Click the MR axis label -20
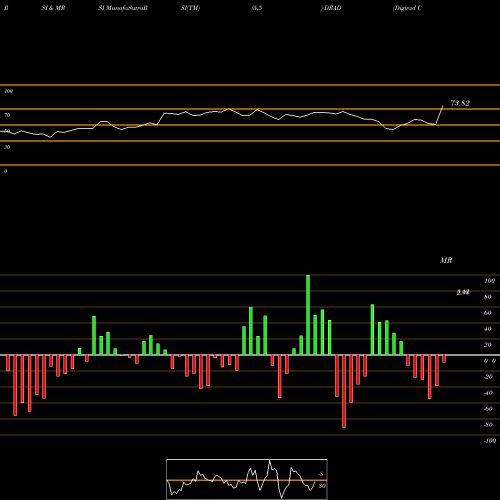Screen dimensions: 500x500 tap(488, 377)
